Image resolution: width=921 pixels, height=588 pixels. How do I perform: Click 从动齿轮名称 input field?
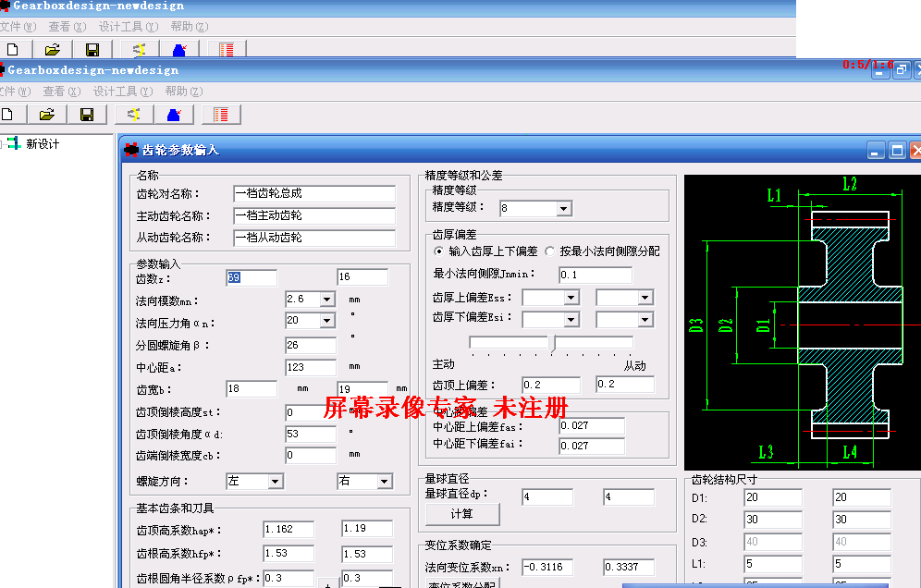click(314, 238)
